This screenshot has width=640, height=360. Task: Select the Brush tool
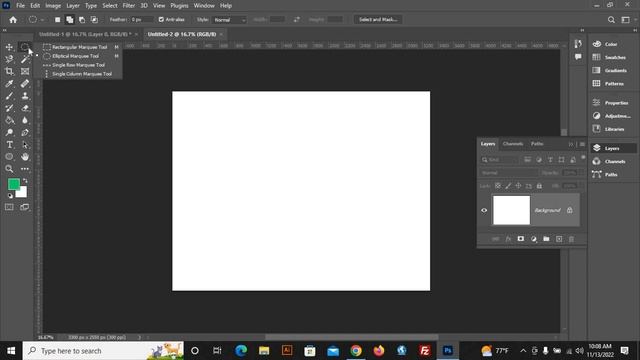tap(9, 96)
